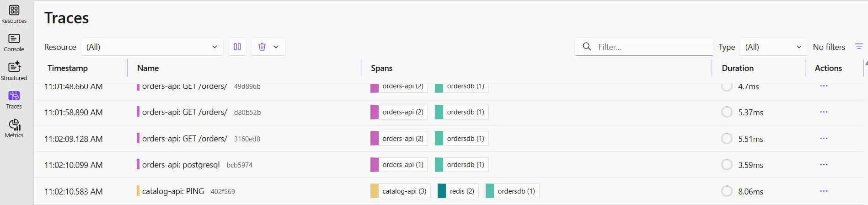Open the Resources page in sidebar
This screenshot has height=205, width=868.
pyautogui.click(x=14, y=14)
